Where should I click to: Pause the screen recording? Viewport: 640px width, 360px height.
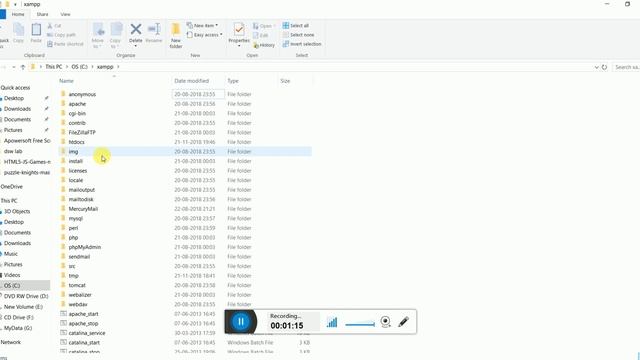241,322
